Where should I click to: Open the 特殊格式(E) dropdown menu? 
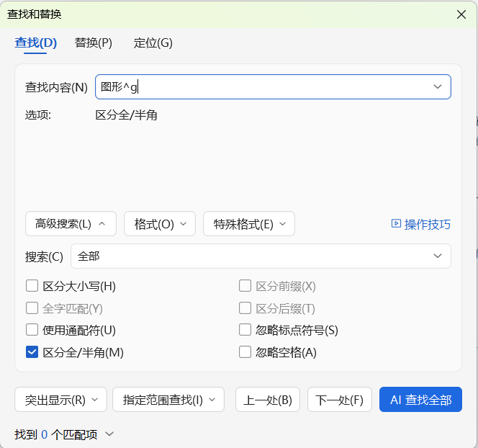point(249,224)
